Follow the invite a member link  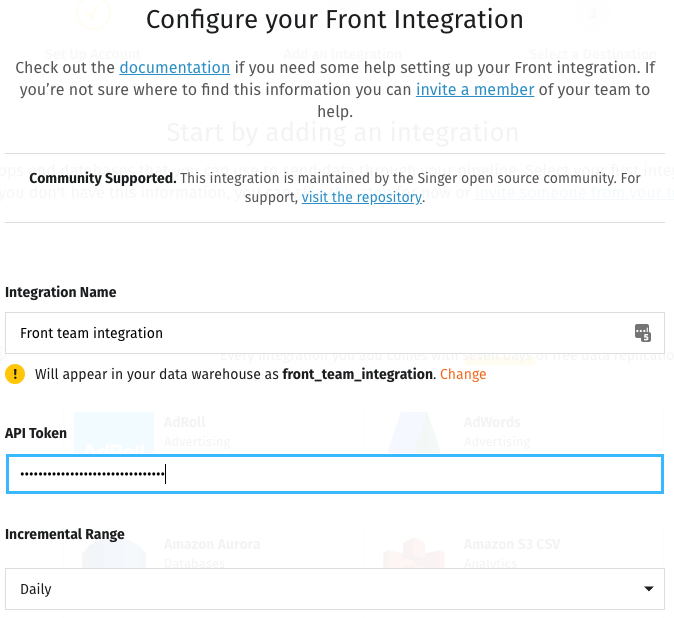coord(475,89)
